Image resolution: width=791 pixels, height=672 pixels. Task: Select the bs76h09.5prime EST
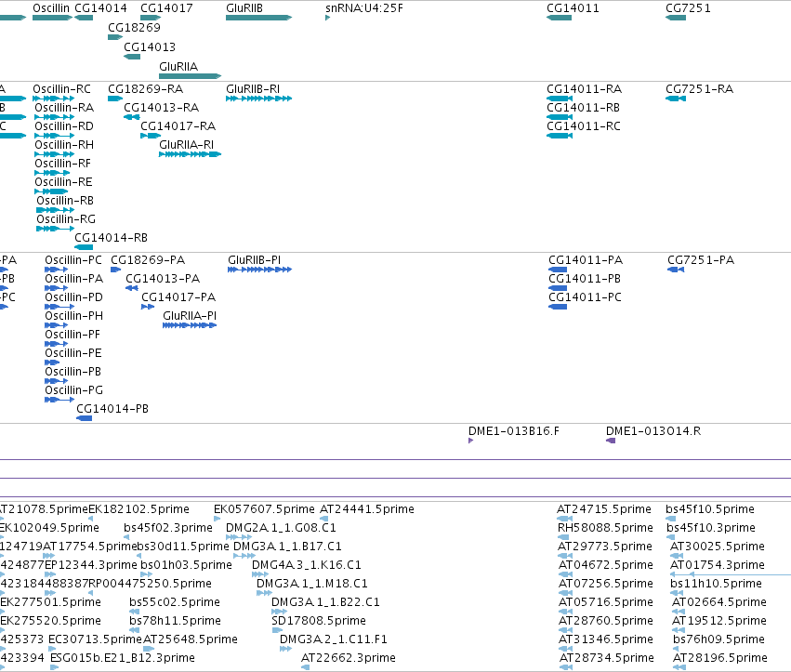point(678,649)
